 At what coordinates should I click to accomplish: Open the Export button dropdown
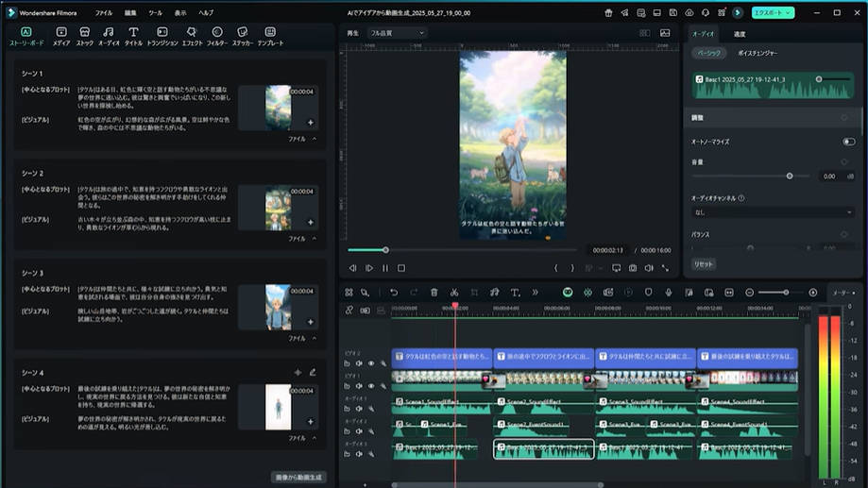pyautogui.click(x=788, y=12)
